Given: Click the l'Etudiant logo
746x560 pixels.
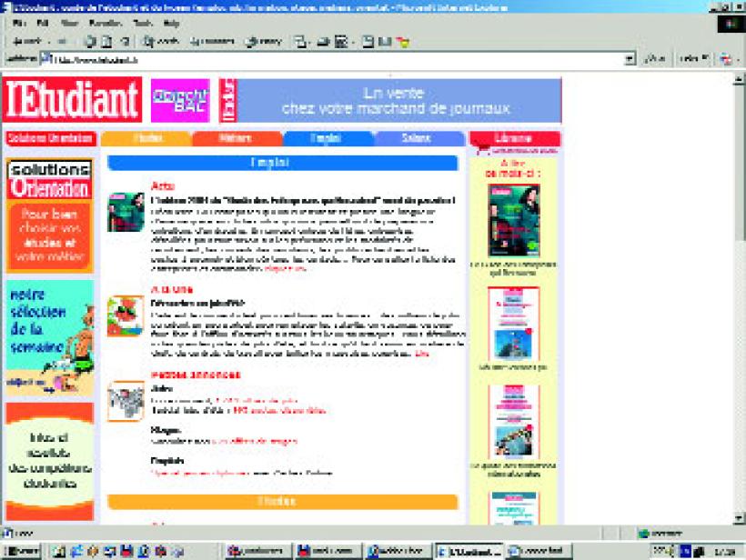Looking at the screenshot, I should pos(72,100).
